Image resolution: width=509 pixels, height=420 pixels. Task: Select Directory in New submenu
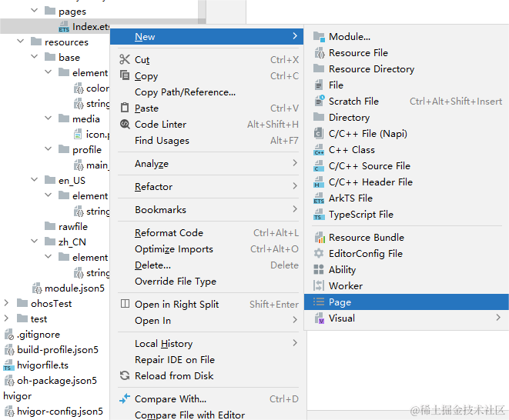click(x=407, y=118)
